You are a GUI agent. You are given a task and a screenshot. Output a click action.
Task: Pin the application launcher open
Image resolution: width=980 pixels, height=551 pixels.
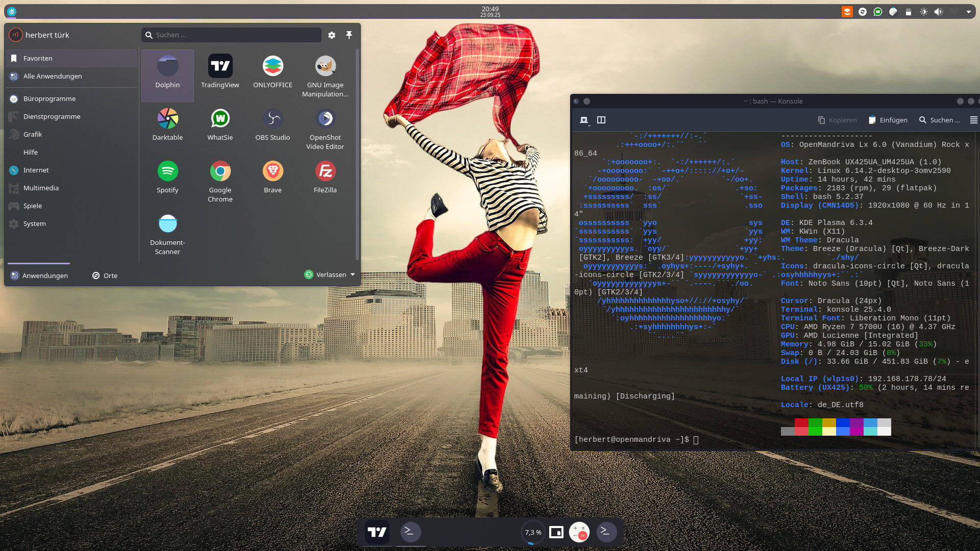(x=349, y=35)
